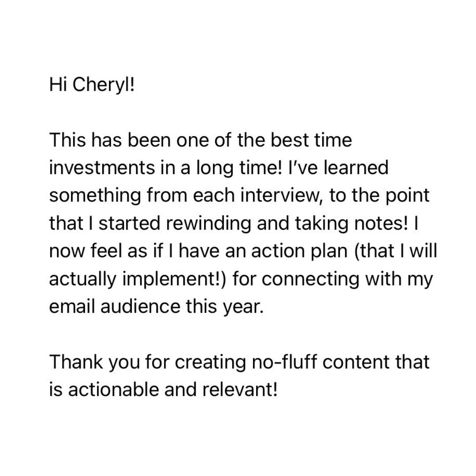Viewport: 476px width, 476px height.
Task: Click the word 'rewinding' in the text
Action: (208, 223)
